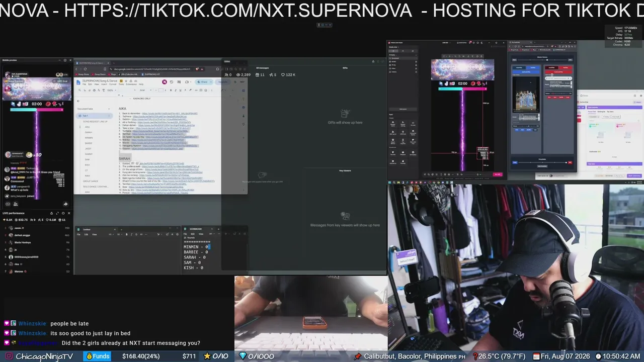Open the comments icon in Google Docs header
The width and height of the screenshot is (644, 362).
click(x=179, y=82)
